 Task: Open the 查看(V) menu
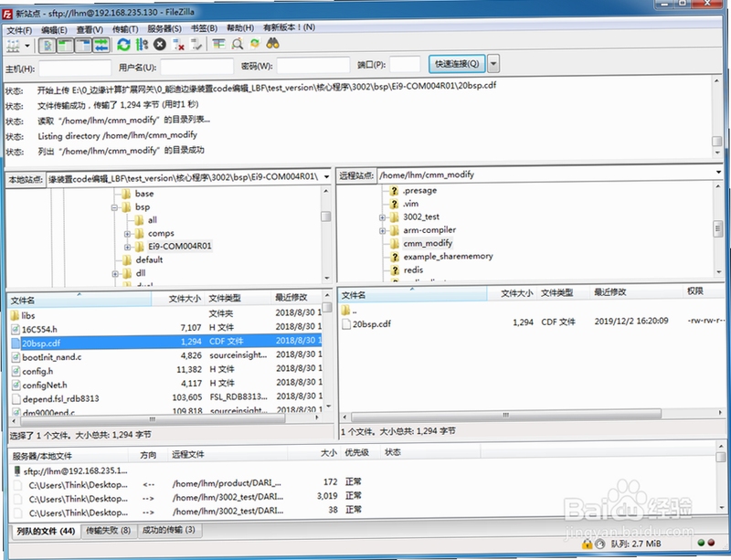[90, 29]
